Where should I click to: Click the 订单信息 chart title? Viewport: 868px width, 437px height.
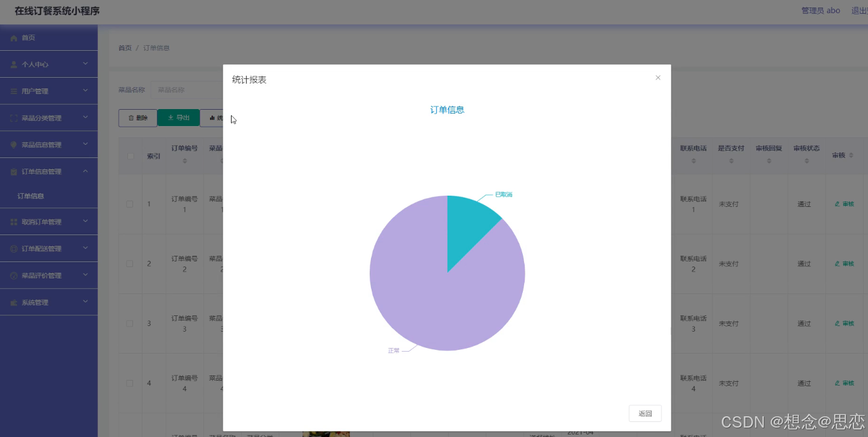tap(447, 110)
